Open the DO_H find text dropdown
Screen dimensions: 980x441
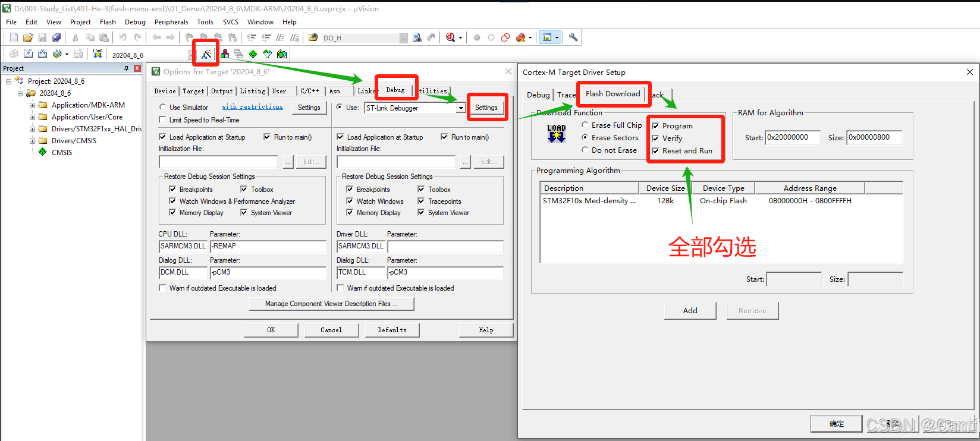[x=404, y=38]
